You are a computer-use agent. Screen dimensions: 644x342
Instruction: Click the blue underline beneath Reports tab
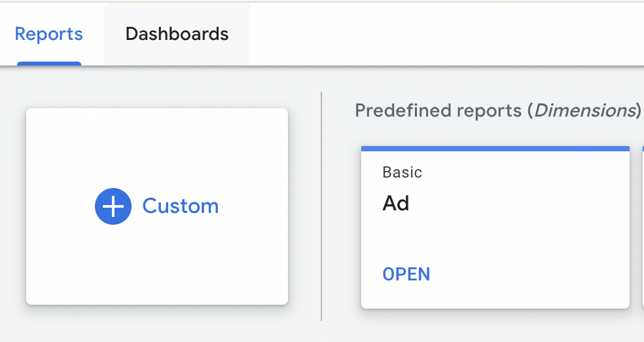point(49,64)
